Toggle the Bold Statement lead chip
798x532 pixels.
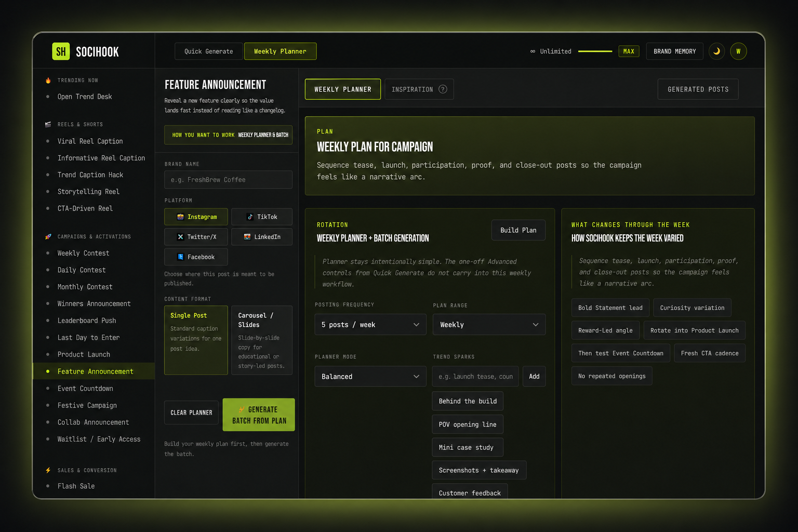tap(610, 308)
